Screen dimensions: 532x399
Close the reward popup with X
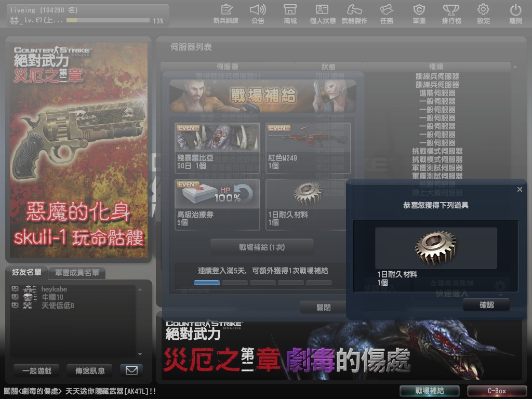pyautogui.click(x=520, y=189)
